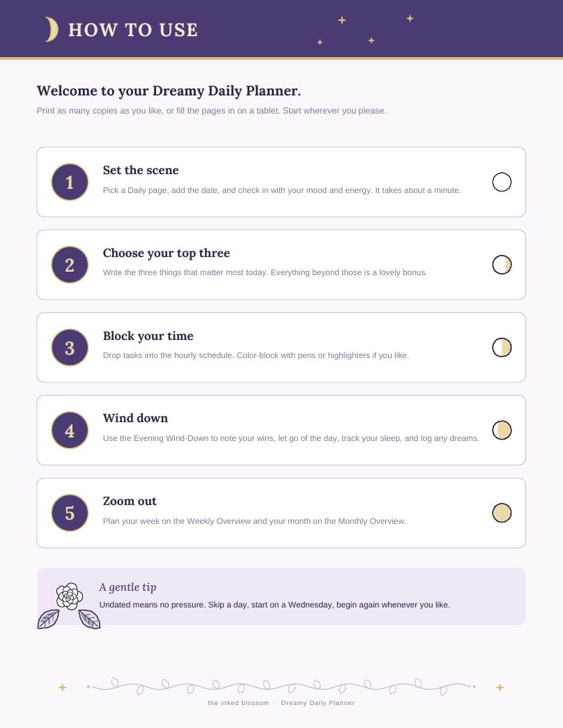Check the gibbous moon circle for Wind down
This screenshot has width=563, height=728.
(502, 431)
